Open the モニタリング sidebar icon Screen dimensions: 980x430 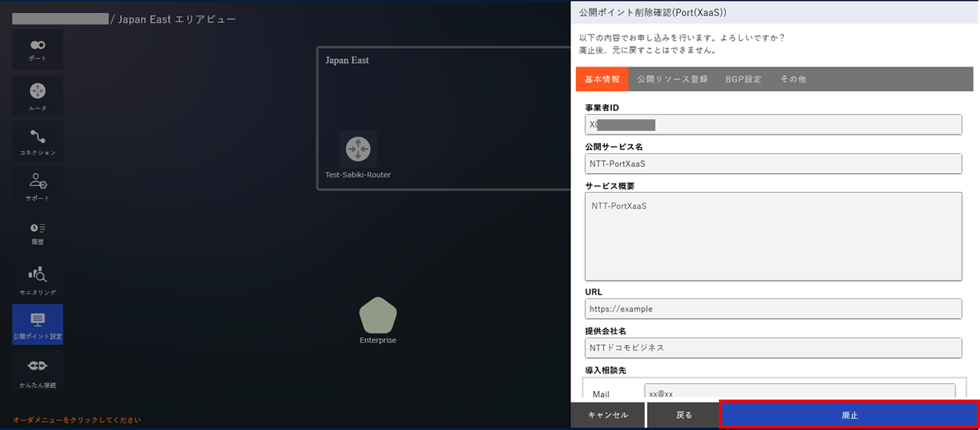38,279
